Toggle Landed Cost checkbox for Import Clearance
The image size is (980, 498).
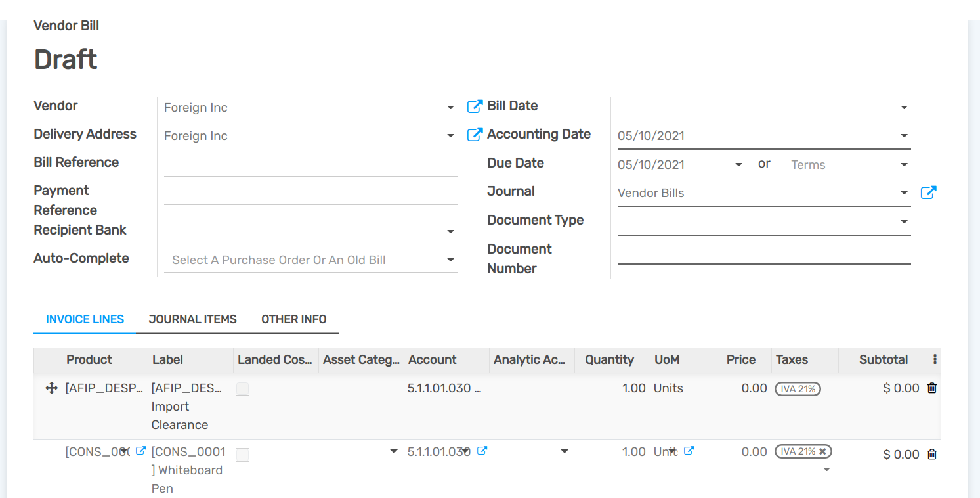243,389
